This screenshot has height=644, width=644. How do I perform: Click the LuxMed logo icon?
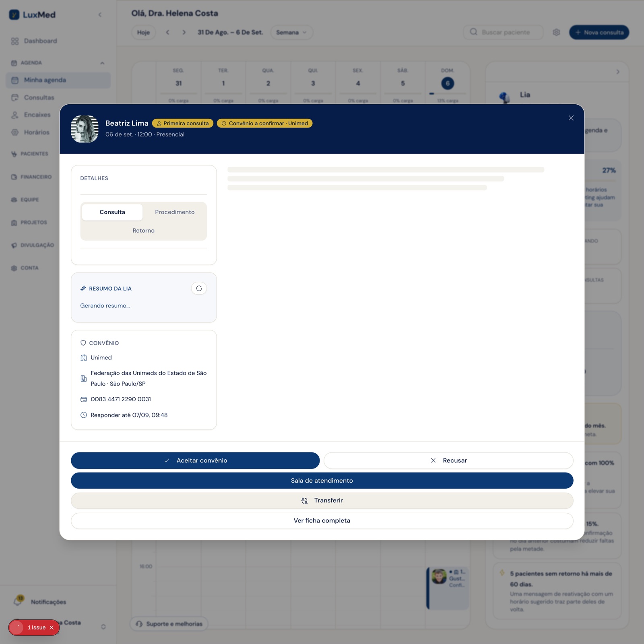[x=14, y=15]
